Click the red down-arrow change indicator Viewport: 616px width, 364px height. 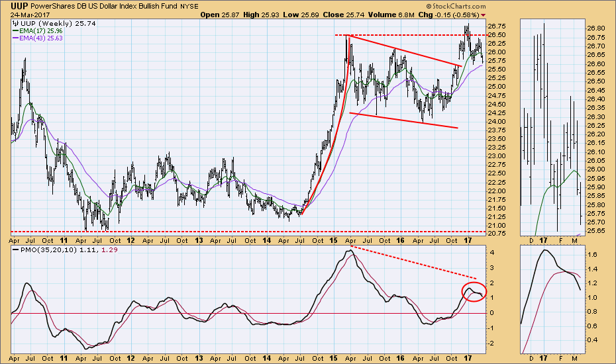(484, 15)
